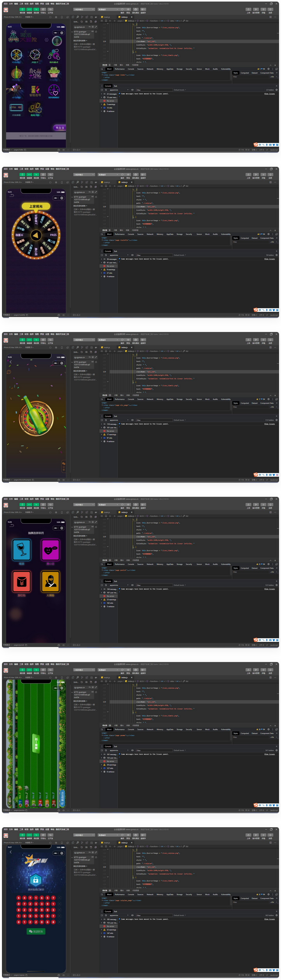Toggle editor panel button in bottommost window
The width and height of the screenshot is (281, 980).
click(x=29, y=835)
